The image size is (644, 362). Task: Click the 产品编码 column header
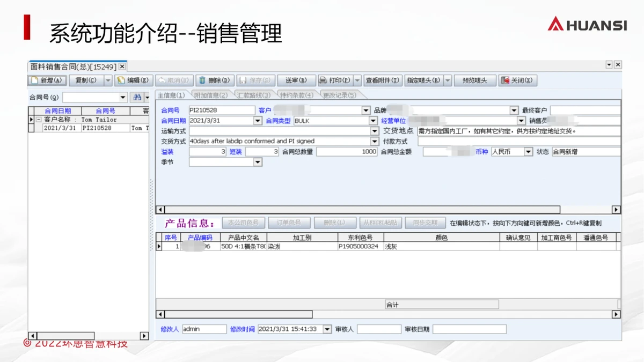(x=200, y=237)
